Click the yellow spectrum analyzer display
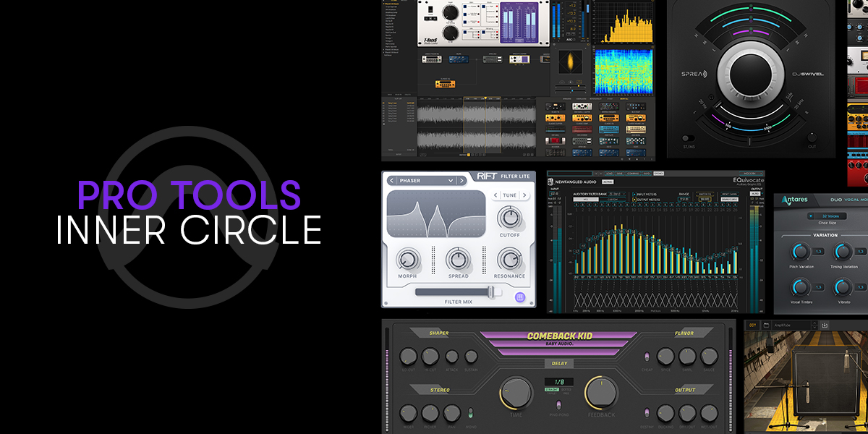This screenshot has height=434, width=868. [624, 22]
